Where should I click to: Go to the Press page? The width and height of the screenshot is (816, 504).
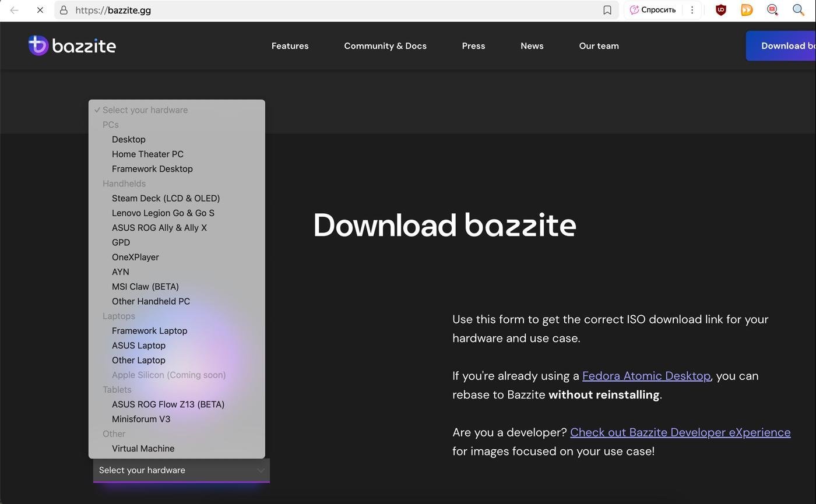(x=473, y=46)
